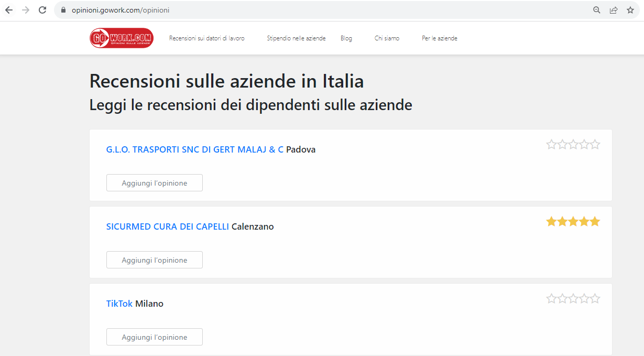This screenshot has width=644, height=356.
Task: Click the Calenzano city text
Action: point(253,226)
